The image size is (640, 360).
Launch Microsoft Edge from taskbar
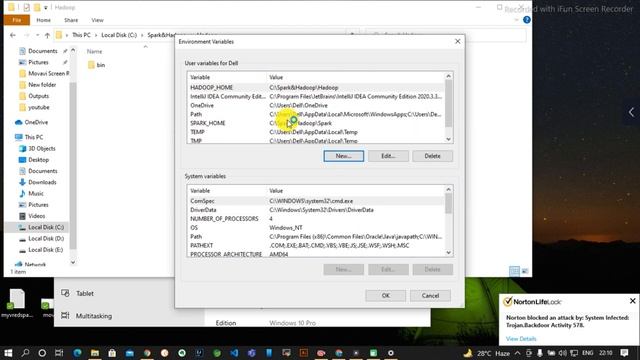[77, 353]
